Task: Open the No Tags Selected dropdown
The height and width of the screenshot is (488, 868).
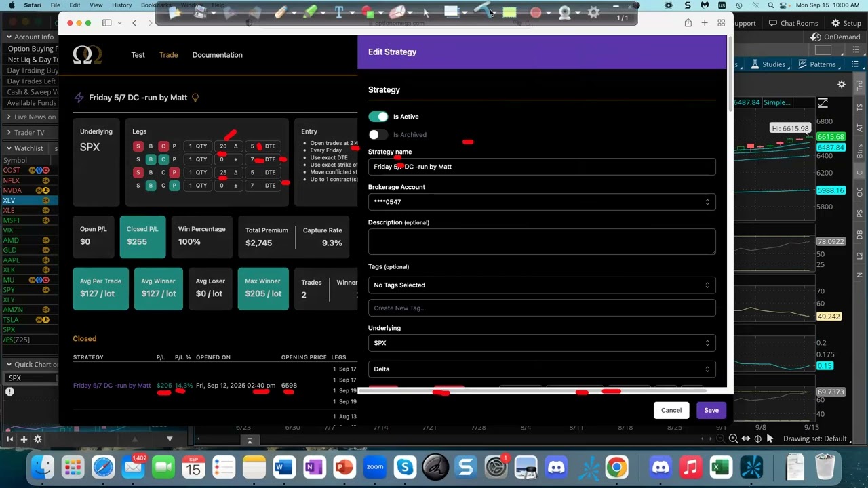Action: tap(542, 285)
